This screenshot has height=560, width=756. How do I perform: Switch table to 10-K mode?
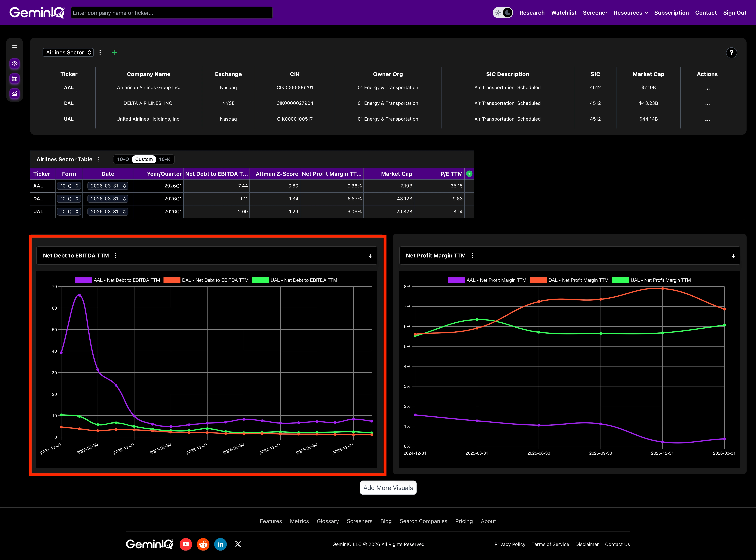pos(165,159)
